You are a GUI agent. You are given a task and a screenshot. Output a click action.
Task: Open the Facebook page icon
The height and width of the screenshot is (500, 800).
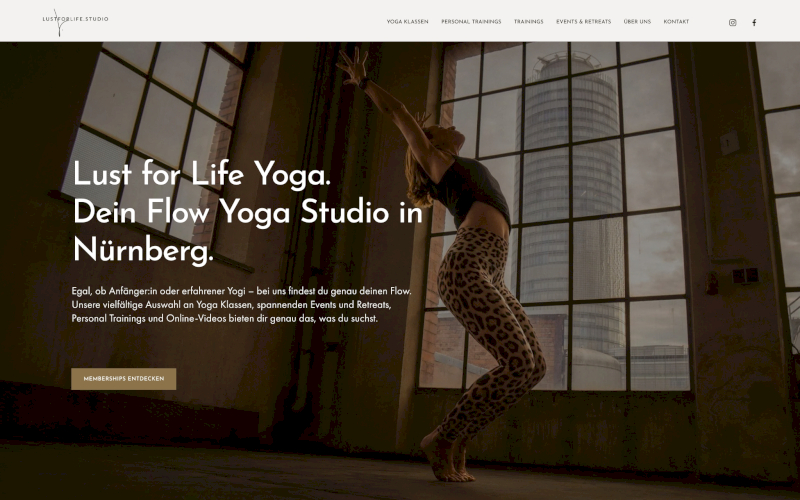754,22
